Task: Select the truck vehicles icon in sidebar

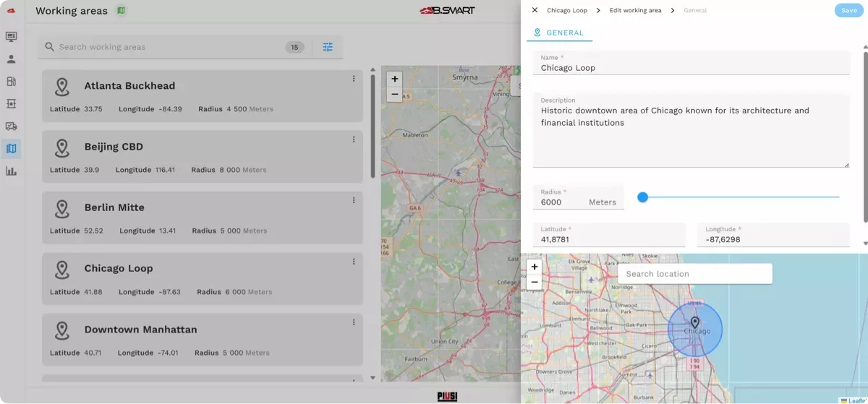Action: point(11,126)
